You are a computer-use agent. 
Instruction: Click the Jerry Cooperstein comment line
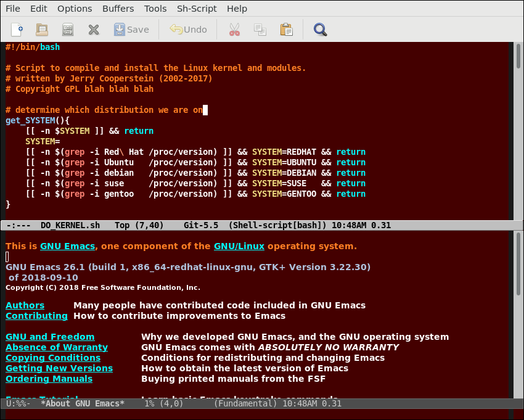pos(109,78)
